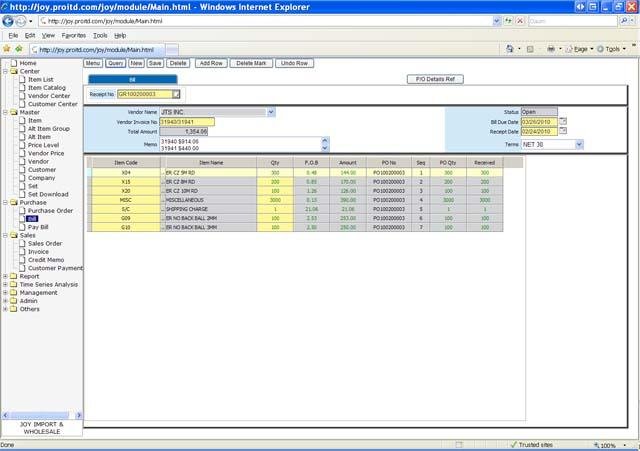
Task: Expand the Others folder
Action: [6, 309]
